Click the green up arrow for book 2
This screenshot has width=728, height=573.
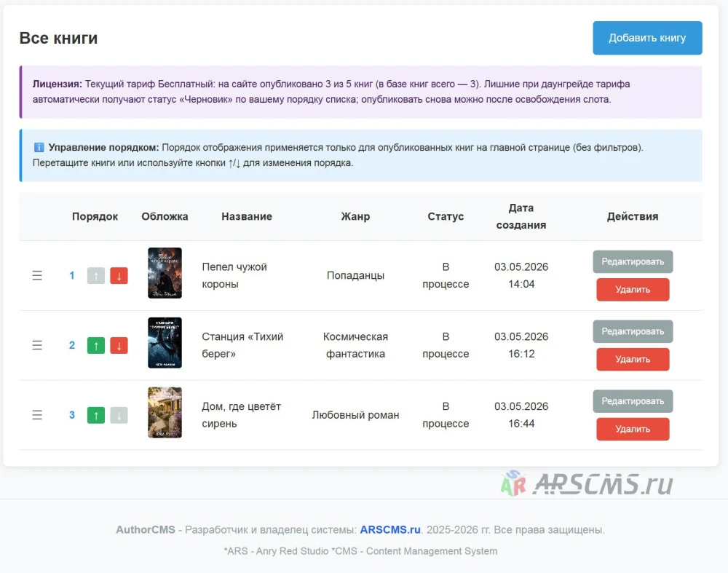(96, 345)
